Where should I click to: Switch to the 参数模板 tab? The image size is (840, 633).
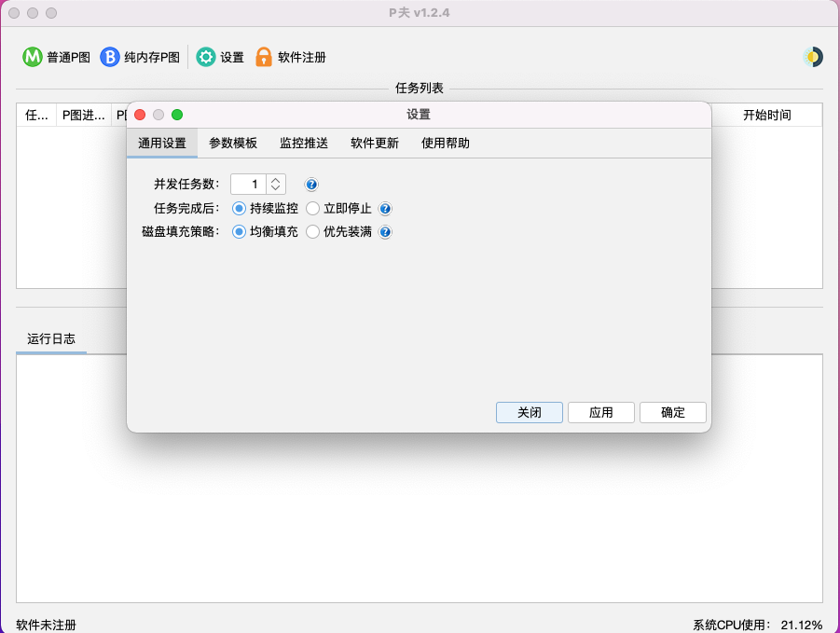coord(233,144)
